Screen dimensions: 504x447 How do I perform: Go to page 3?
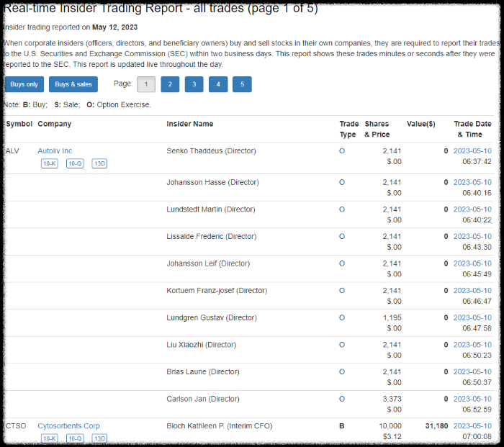[x=194, y=84]
